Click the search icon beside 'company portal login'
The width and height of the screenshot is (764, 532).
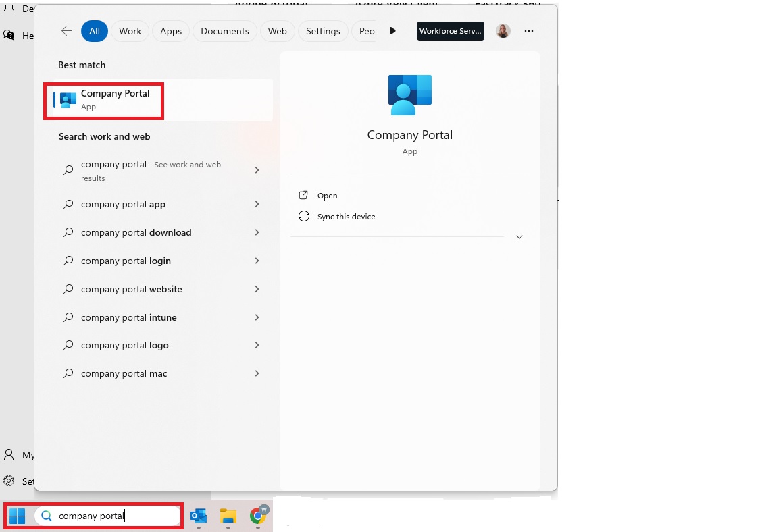pyautogui.click(x=68, y=261)
